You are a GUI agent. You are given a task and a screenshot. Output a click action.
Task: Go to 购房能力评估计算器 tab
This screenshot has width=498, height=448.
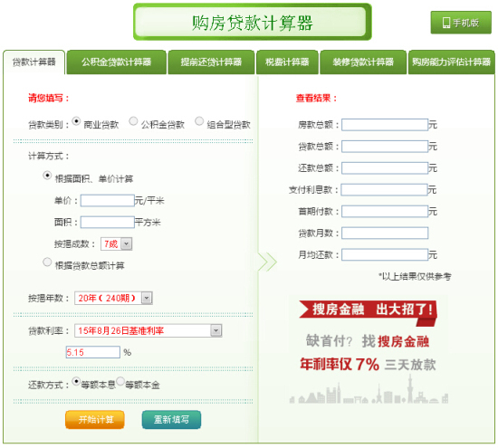[451, 62]
